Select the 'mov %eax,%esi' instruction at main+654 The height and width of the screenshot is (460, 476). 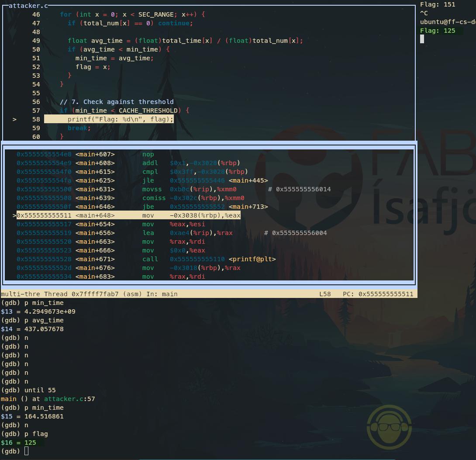click(x=111, y=225)
